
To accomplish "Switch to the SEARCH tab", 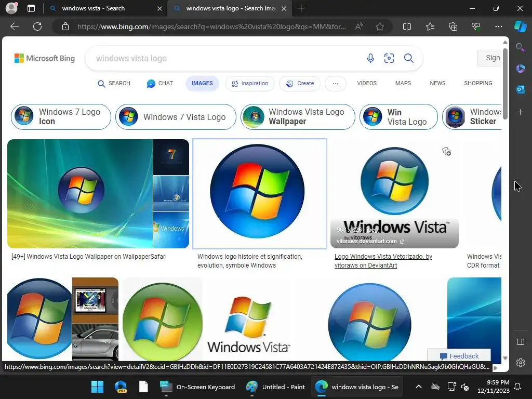I will pyautogui.click(x=114, y=84).
